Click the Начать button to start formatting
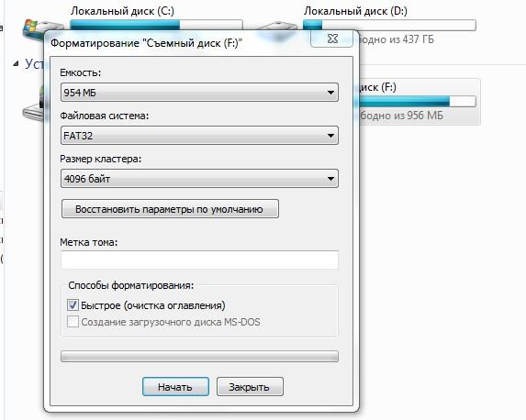Image resolution: width=526 pixels, height=420 pixels. coord(175,387)
